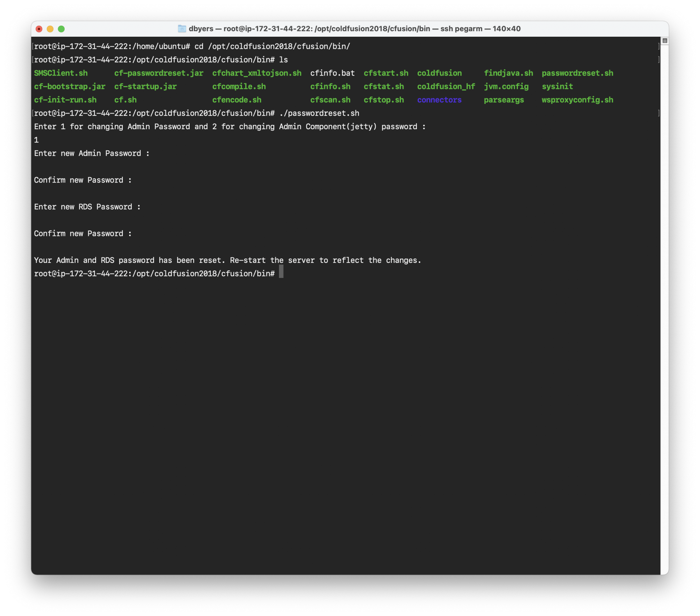Click the green zoom traffic light
700x616 pixels.
[x=62, y=29]
